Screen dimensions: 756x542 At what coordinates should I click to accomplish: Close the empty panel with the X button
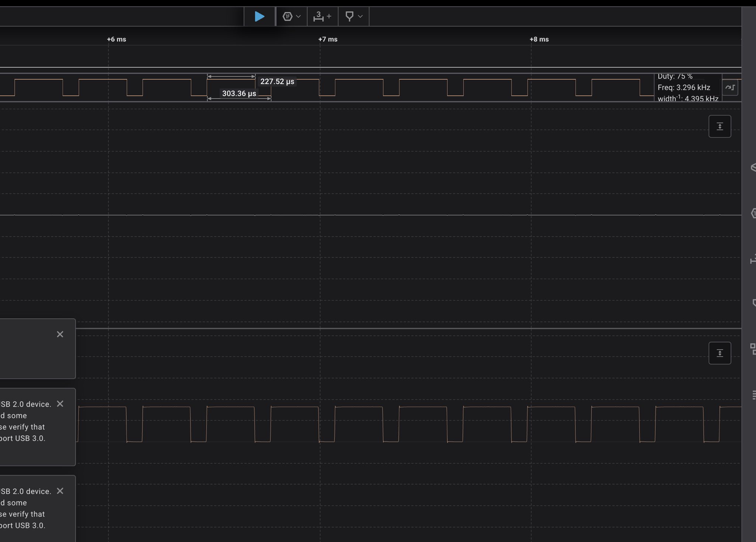coord(60,334)
